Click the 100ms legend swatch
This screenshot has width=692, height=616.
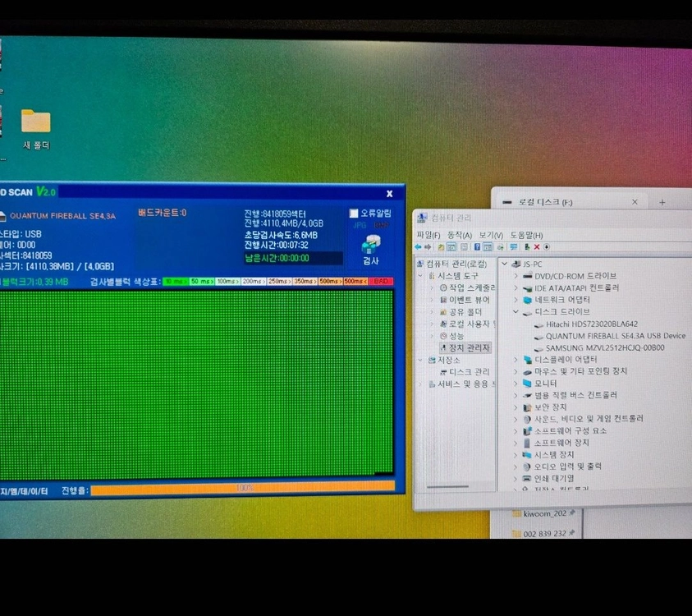pyautogui.click(x=227, y=281)
